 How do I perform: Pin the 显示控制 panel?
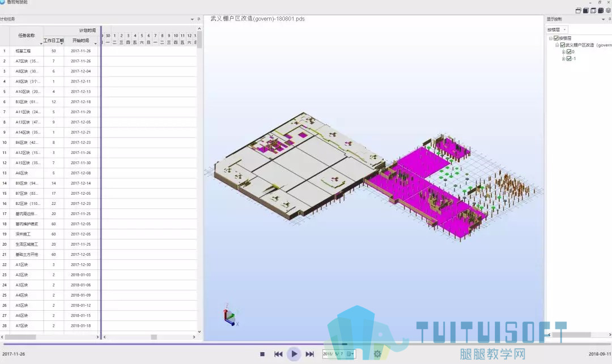[609, 19]
